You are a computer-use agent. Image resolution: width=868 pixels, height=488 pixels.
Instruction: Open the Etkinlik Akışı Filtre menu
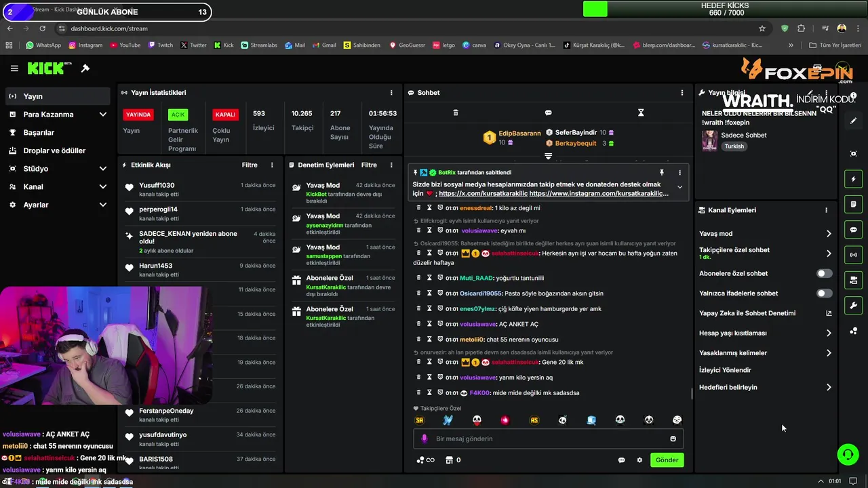click(250, 165)
